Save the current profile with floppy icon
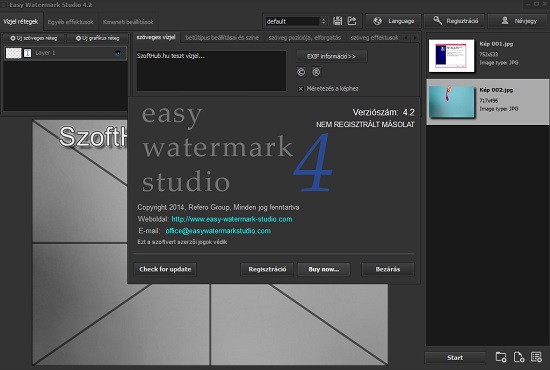 click(337, 21)
